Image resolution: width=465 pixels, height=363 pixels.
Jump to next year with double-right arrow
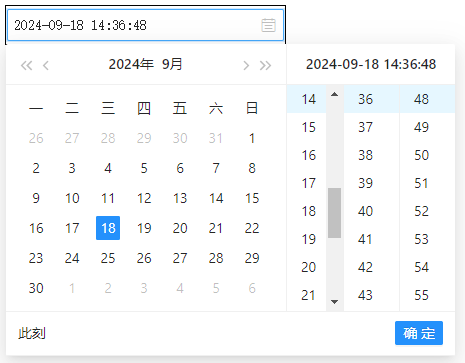coord(265,65)
